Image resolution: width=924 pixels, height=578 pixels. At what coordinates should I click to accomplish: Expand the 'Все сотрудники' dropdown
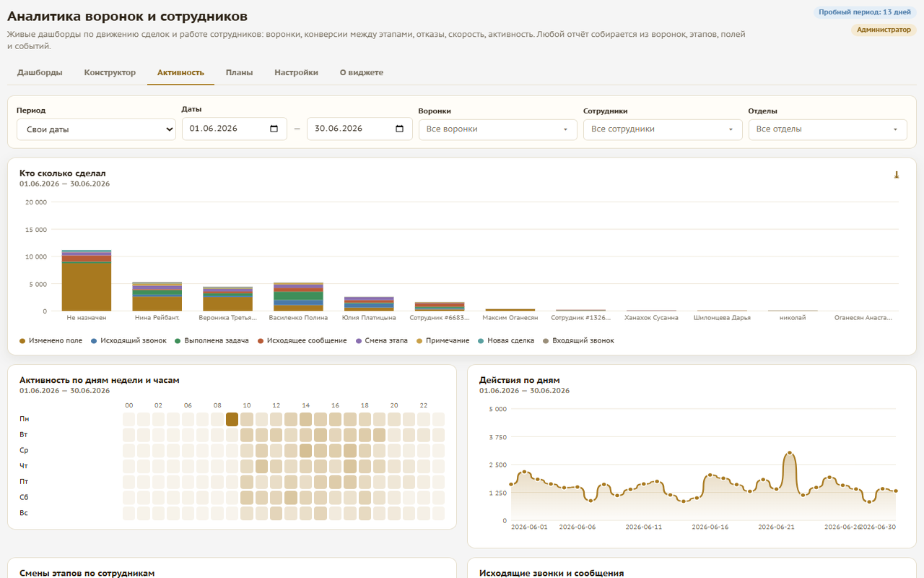click(x=663, y=129)
